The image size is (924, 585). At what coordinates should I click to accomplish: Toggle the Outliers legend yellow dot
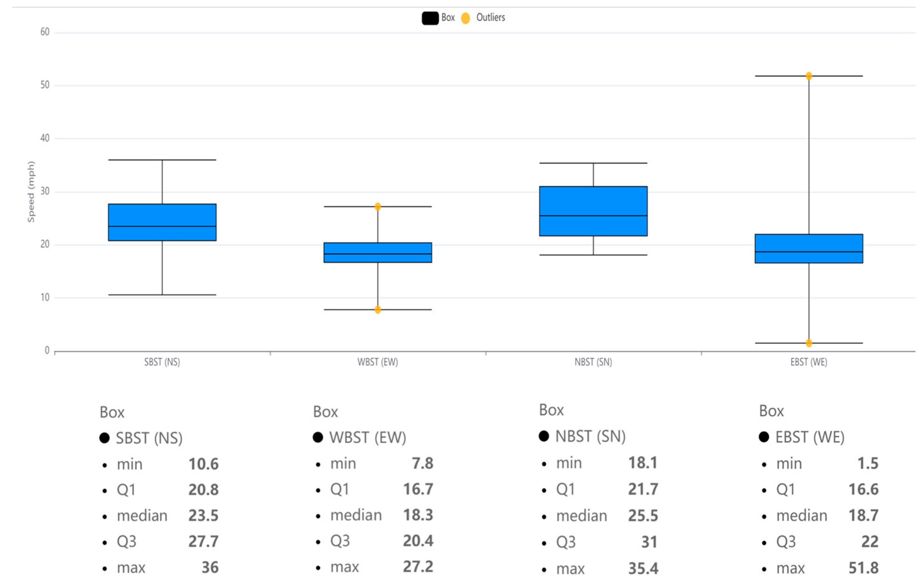click(465, 18)
